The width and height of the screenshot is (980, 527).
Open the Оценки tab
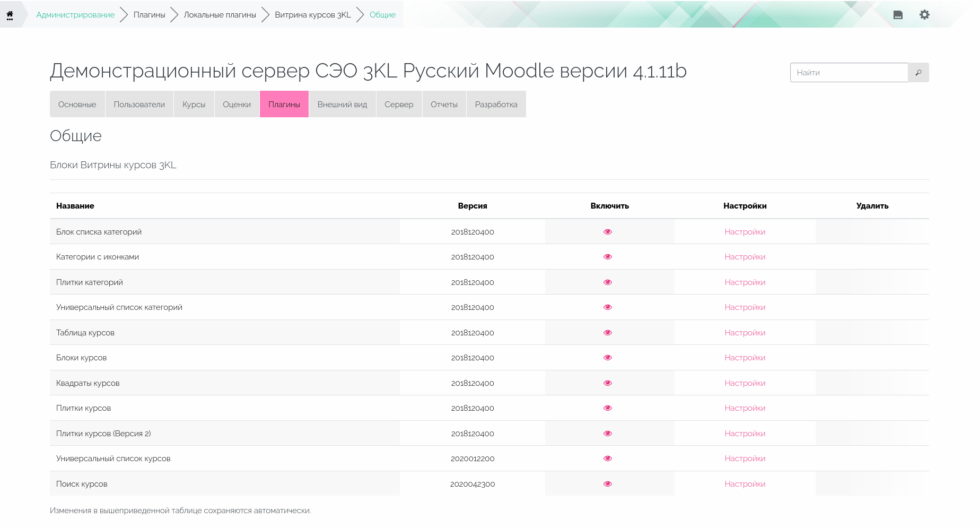click(237, 104)
